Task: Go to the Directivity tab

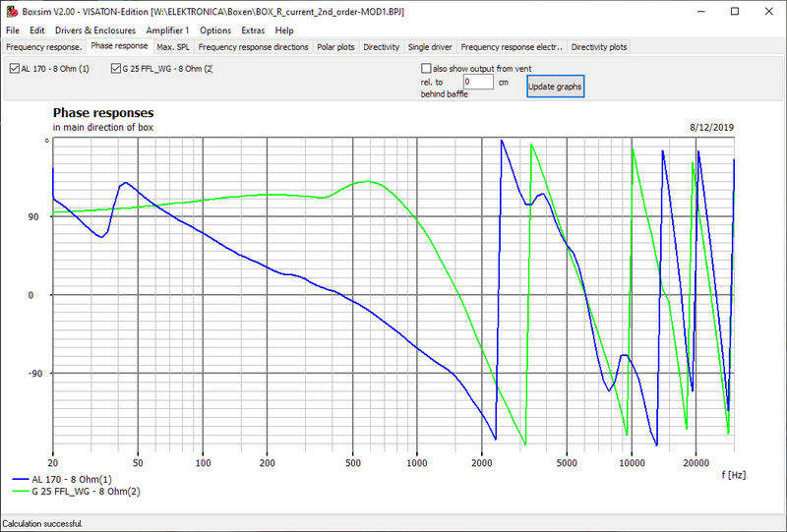Action: [381, 46]
